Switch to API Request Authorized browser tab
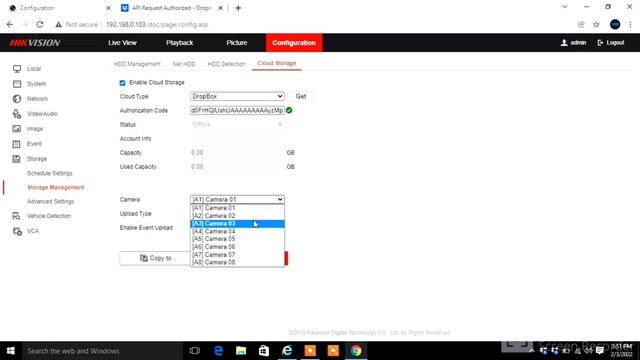This screenshot has width=640, height=360. (172, 8)
